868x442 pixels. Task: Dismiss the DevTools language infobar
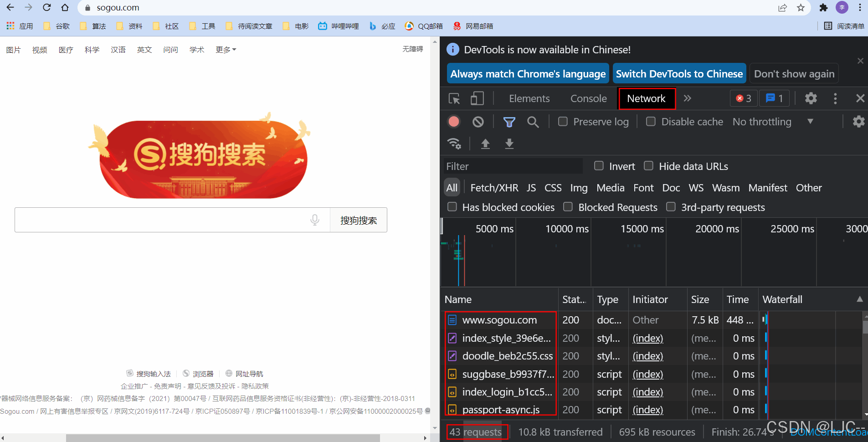860,61
